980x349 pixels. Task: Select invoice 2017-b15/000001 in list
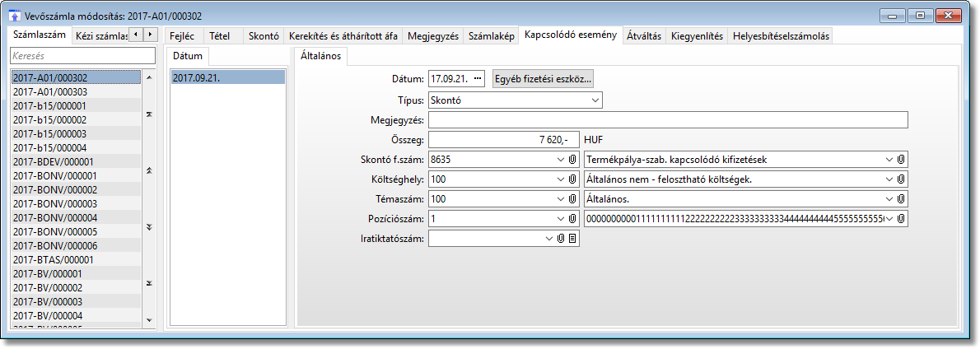75,105
